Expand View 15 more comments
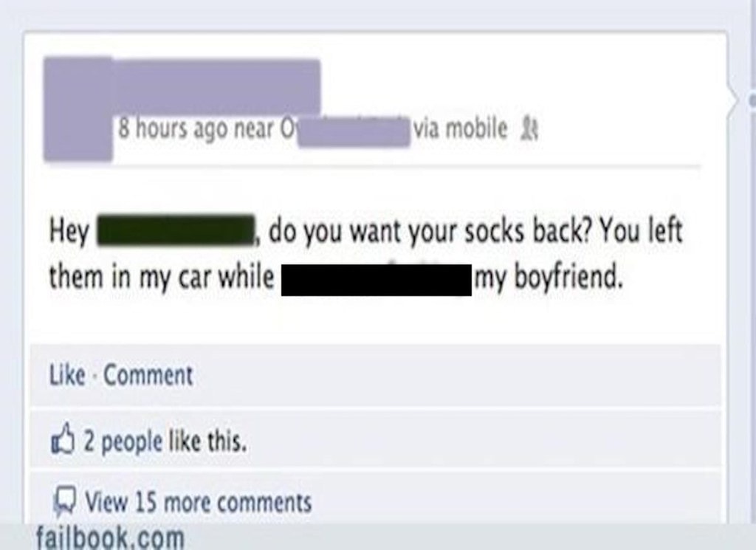 pyautogui.click(x=199, y=502)
